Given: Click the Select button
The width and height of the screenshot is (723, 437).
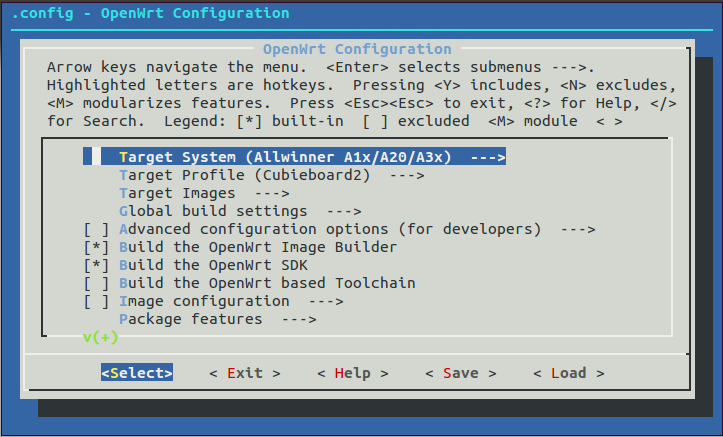Looking at the screenshot, I should tap(137, 372).
